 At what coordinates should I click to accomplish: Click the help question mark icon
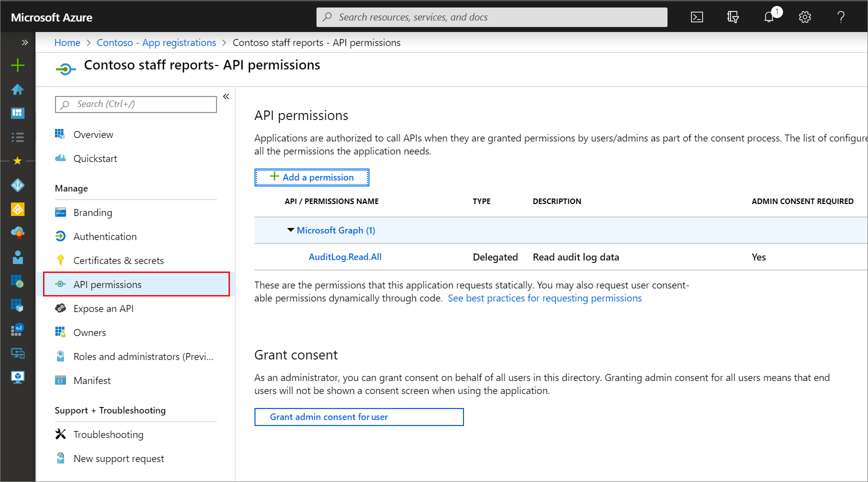point(841,17)
